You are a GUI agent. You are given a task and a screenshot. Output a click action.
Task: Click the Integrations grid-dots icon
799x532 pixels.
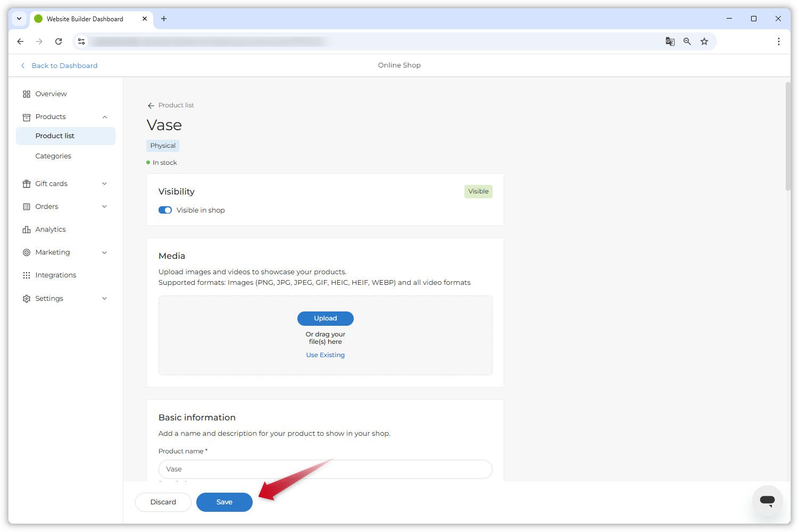[27, 275]
